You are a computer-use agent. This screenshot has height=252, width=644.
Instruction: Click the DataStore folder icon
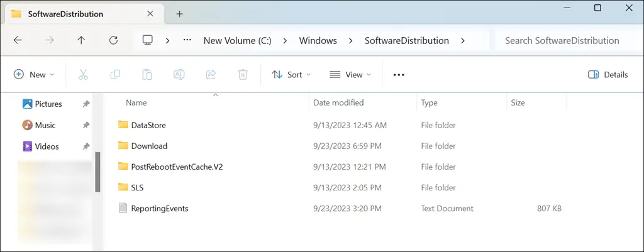click(123, 124)
